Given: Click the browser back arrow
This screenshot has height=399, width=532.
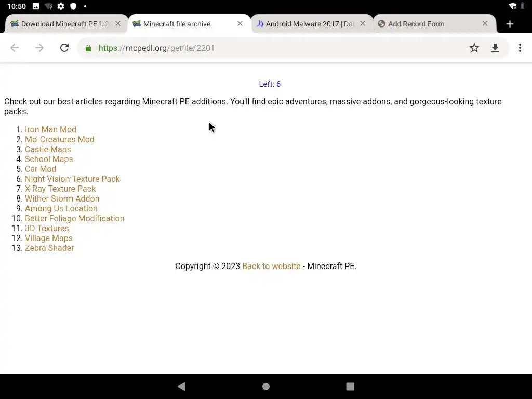Looking at the screenshot, I should (x=15, y=48).
